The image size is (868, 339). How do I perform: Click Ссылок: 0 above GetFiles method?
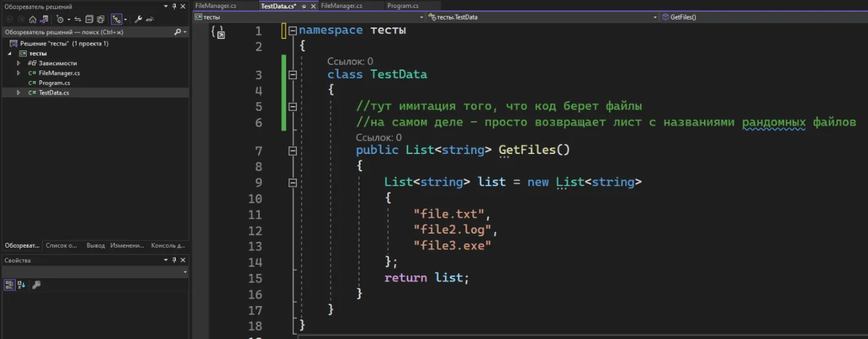click(x=379, y=138)
